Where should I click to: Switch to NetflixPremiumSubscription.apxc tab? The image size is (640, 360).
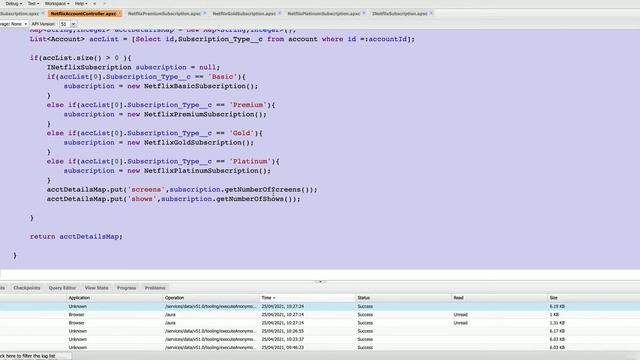pos(164,13)
